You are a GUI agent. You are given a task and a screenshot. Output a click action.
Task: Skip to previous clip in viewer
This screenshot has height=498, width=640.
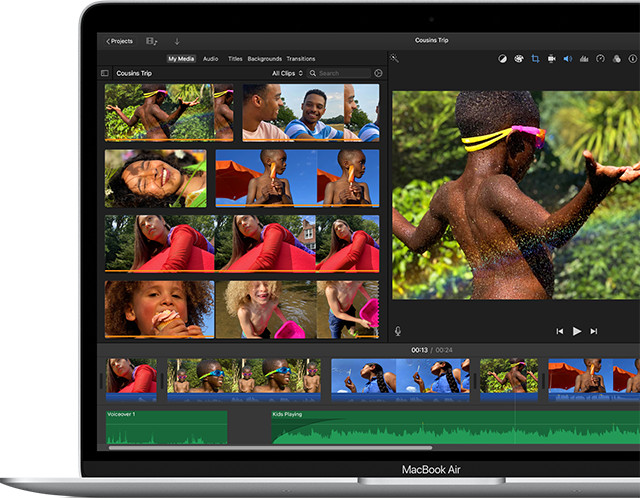click(x=560, y=331)
